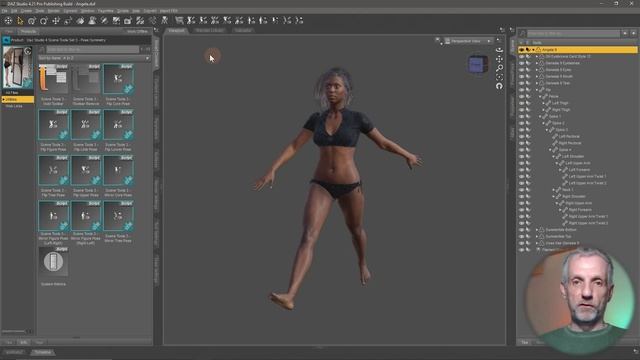Screen dimensions: 640x360
Task: Click the product icon beside the Product title
Action: coord(6,40)
